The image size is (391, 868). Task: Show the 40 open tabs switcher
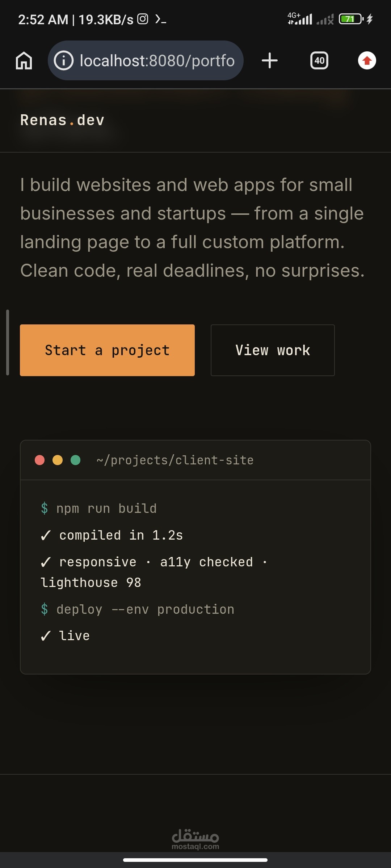coord(319,60)
